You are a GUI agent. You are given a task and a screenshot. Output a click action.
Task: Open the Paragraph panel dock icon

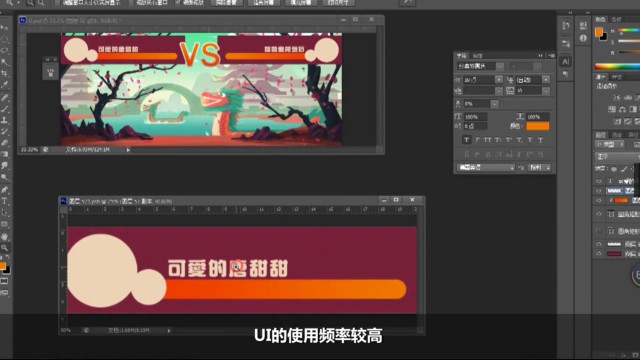pos(565,74)
